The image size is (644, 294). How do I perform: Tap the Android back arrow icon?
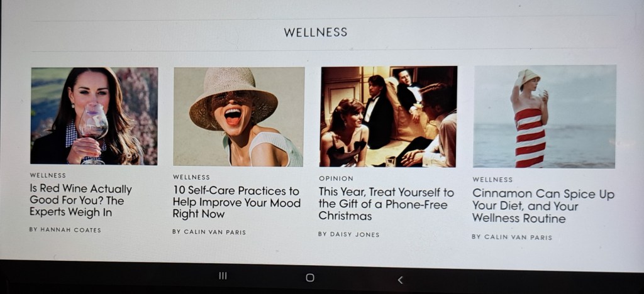pyautogui.click(x=400, y=280)
